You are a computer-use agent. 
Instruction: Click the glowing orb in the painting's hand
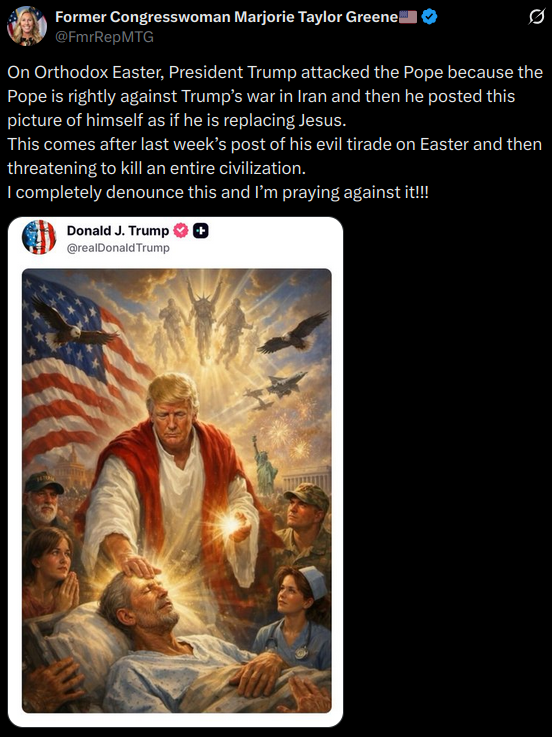click(x=231, y=524)
